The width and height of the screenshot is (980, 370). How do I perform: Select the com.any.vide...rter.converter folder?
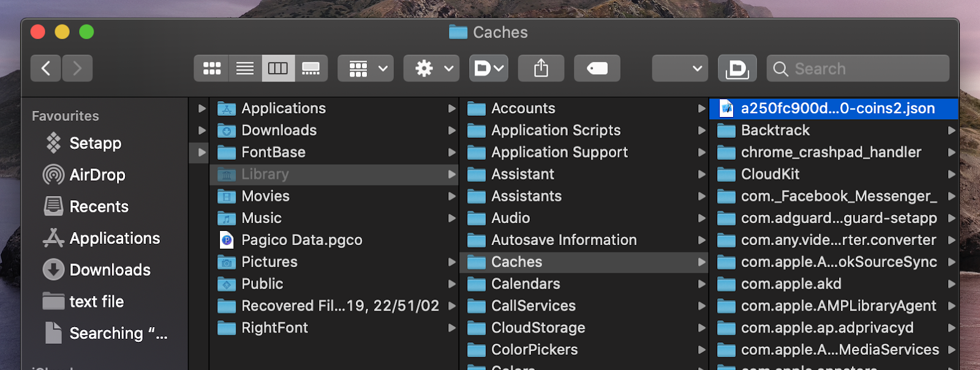(834, 240)
